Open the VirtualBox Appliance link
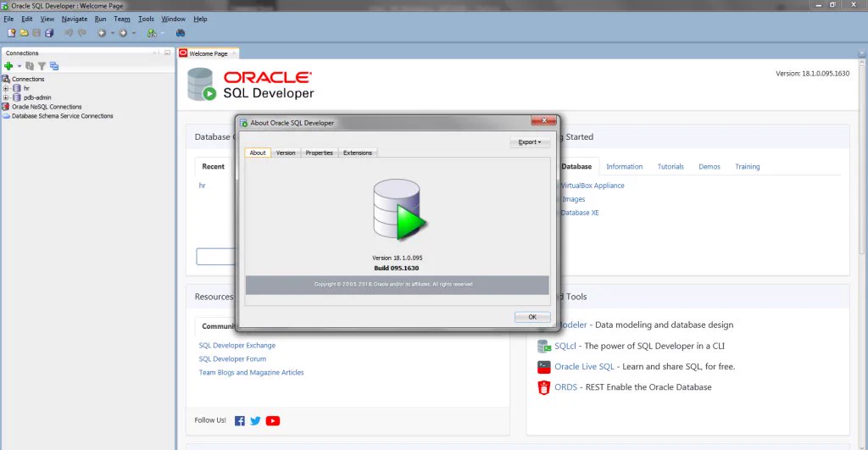This screenshot has width=868, height=450. (593, 186)
